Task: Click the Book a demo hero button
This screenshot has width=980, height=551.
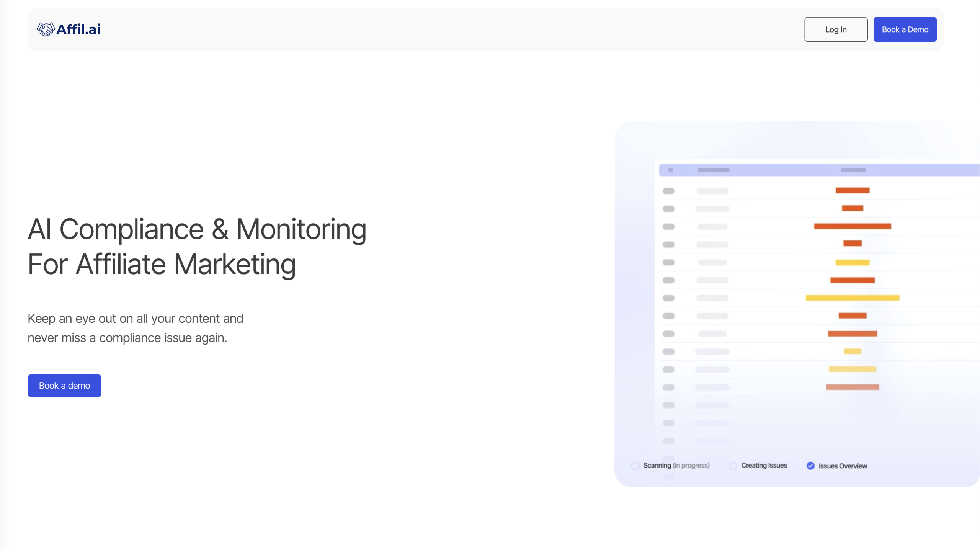Action: (x=64, y=385)
